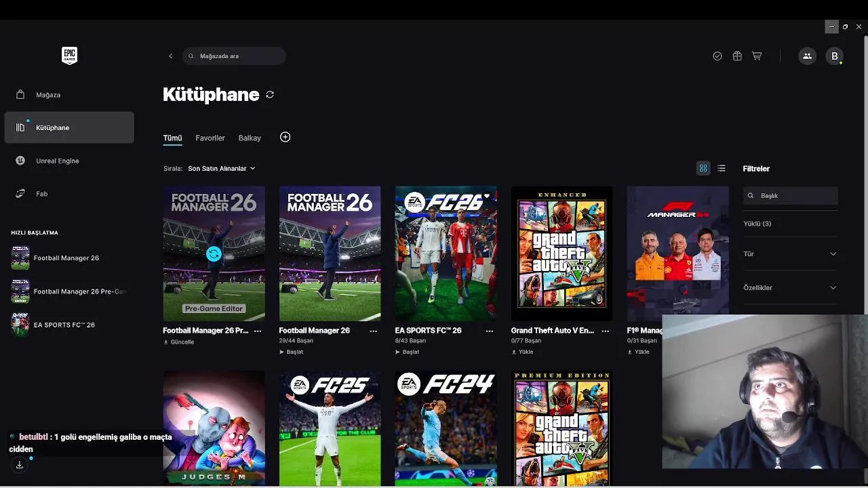Click Güncelle for Pre-Game Editor
The height and width of the screenshot is (488, 868).
pos(179,342)
